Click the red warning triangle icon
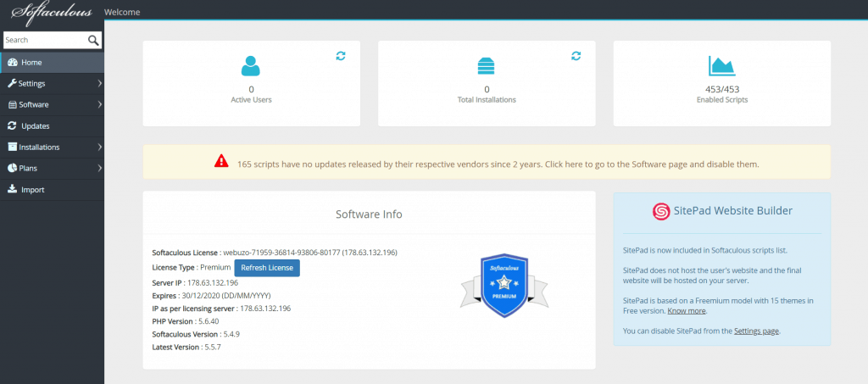Image resolution: width=868 pixels, height=384 pixels. pos(220,161)
